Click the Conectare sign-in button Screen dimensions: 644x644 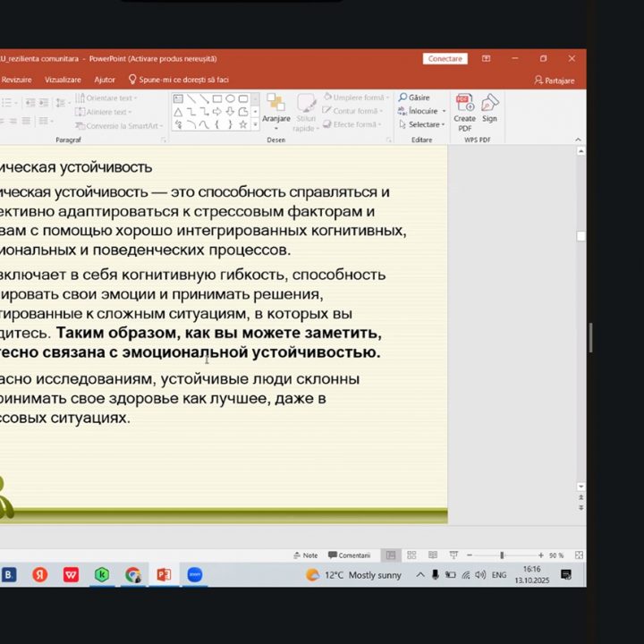pyautogui.click(x=445, y=59)
